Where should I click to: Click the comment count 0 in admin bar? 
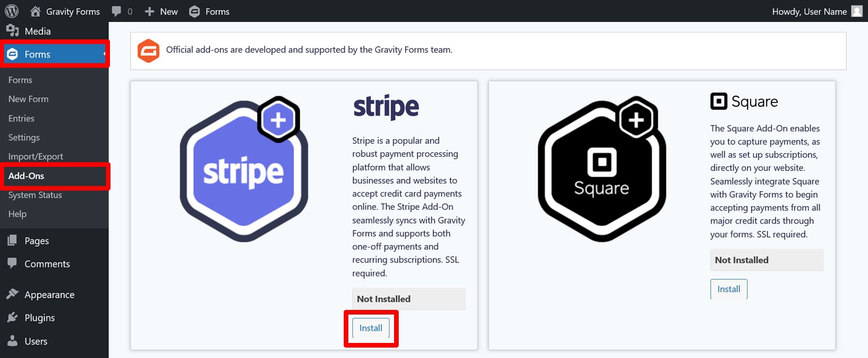[130, 12]
